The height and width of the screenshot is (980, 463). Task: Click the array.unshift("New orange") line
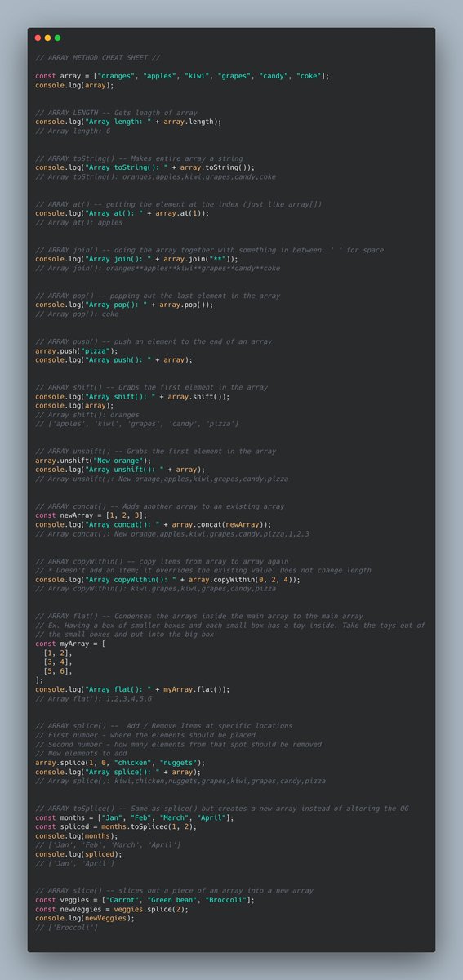coord(93,460)
